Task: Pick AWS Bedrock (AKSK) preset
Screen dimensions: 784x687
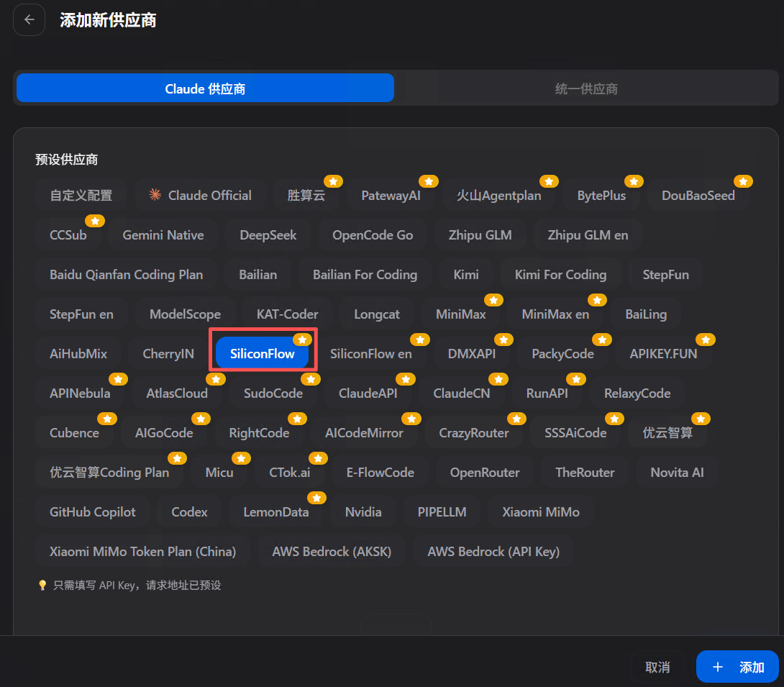Action: point(331,550)
